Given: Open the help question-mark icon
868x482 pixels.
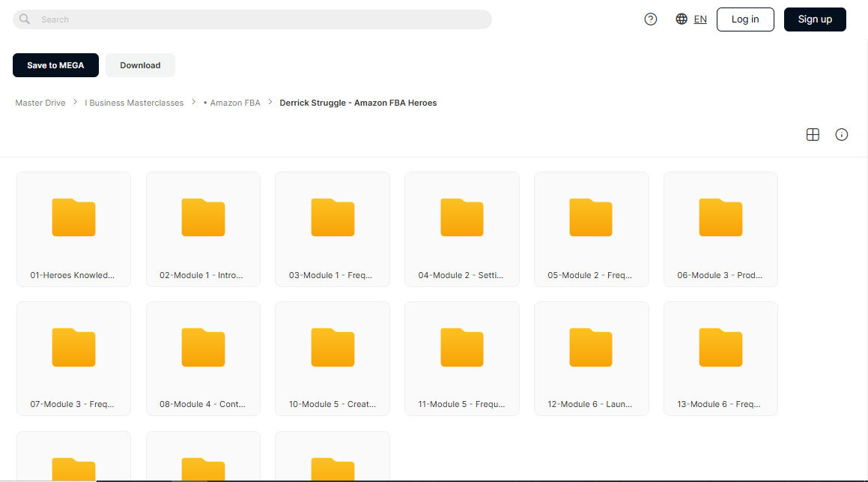Looking at the screenshot, I should coord(651,19).
